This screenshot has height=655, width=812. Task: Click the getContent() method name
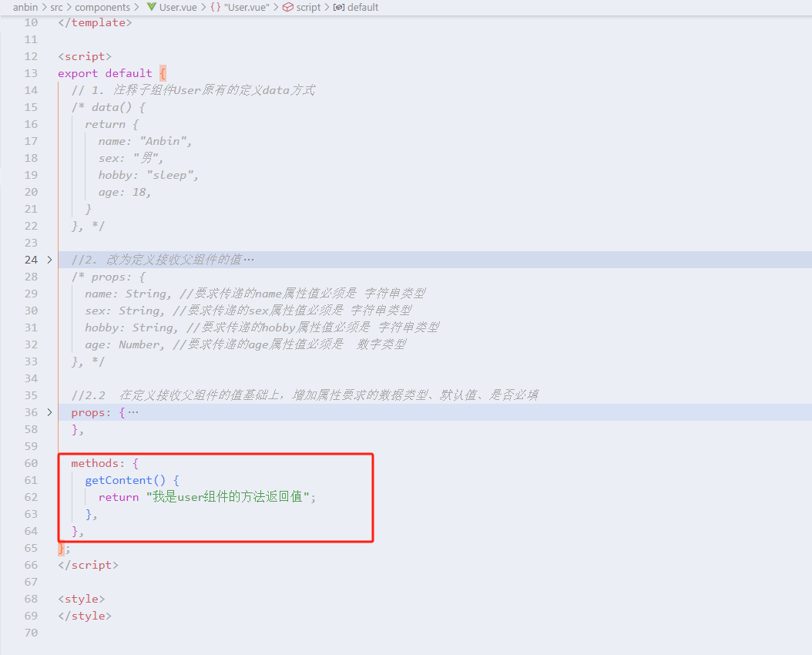pos(119,480)
